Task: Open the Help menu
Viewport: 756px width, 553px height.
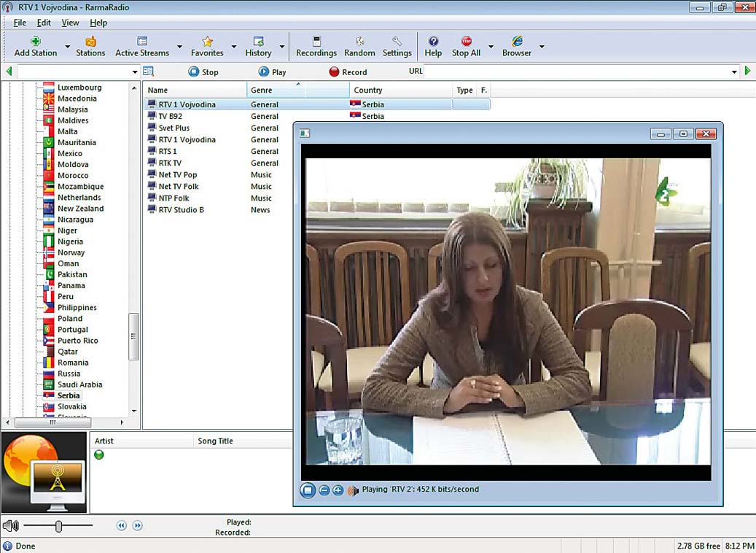Action: 98,23
